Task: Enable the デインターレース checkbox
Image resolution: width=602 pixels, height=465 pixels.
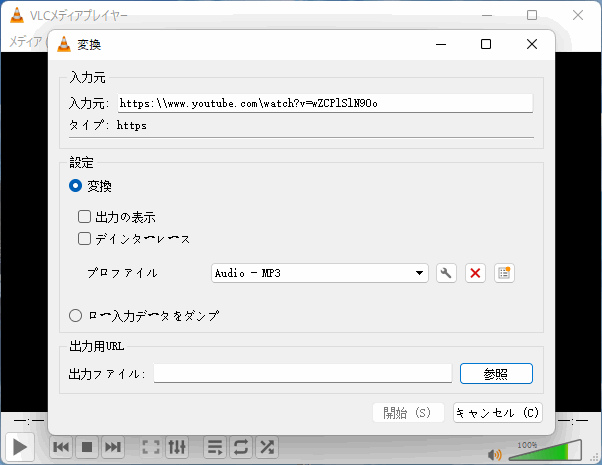Action: click(x=84, y=238)
